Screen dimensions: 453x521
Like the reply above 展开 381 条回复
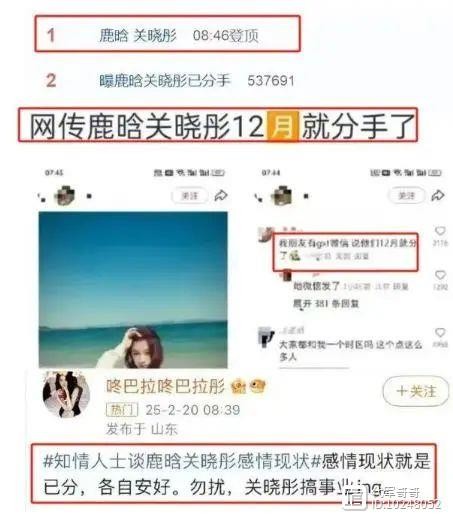tap(440, 275)
